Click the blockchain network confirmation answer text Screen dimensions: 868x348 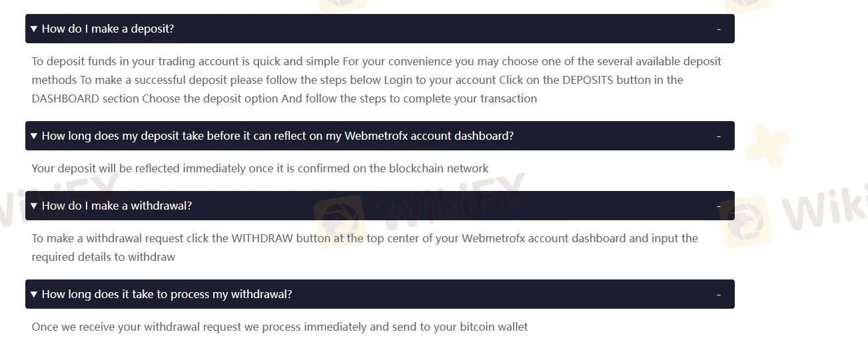point(260,168)
